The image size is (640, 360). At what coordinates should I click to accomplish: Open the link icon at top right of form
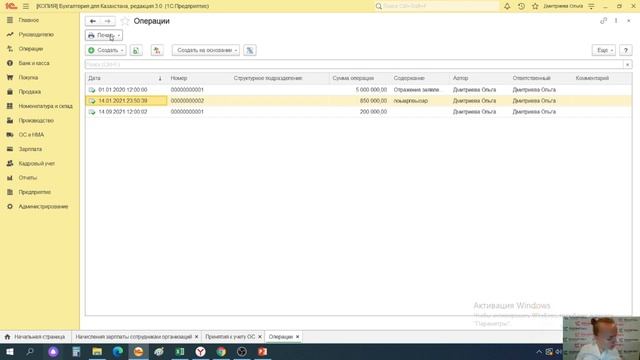coord(603,21)
